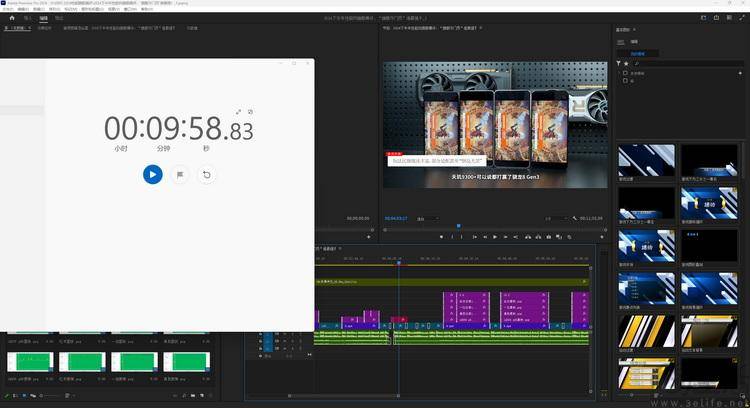
Task: Add a marker in the Program monitor
Action: (x=441, y=237)
